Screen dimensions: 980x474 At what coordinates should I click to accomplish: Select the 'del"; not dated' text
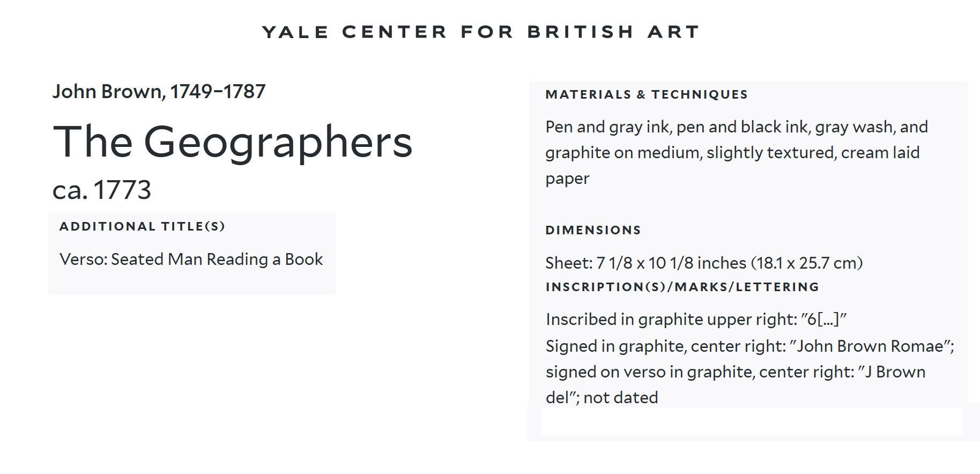602,398
